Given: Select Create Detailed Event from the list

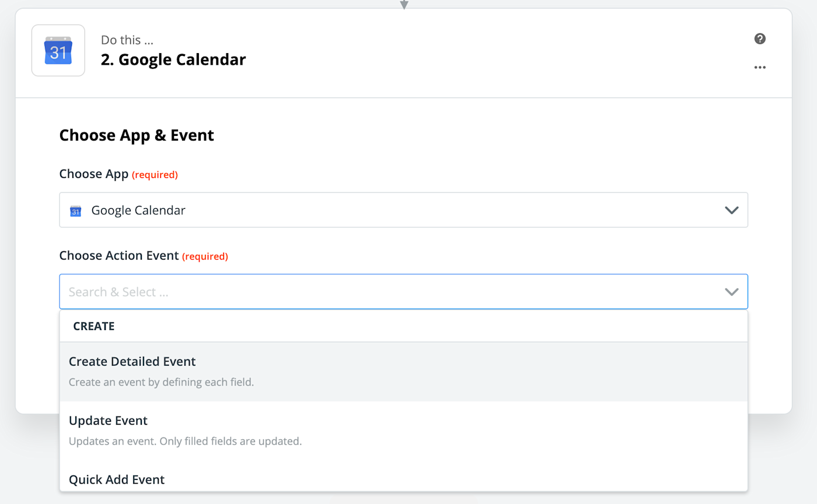Looking at the screenshot, I should click(132, 362).
